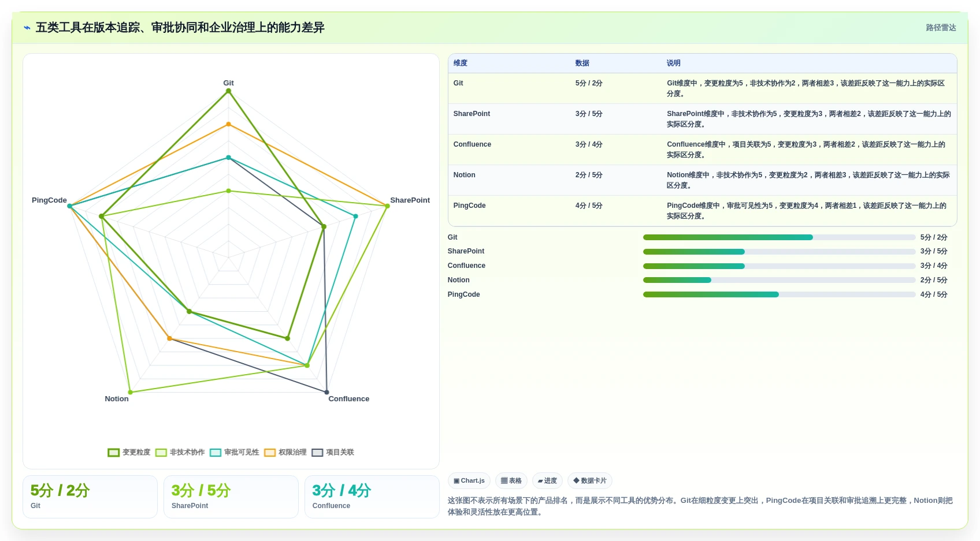The height and width of the screenshot is (541, 980).
Task: Click the SharePoint 3分 / 5分 data card
Action: coord(231,497)
